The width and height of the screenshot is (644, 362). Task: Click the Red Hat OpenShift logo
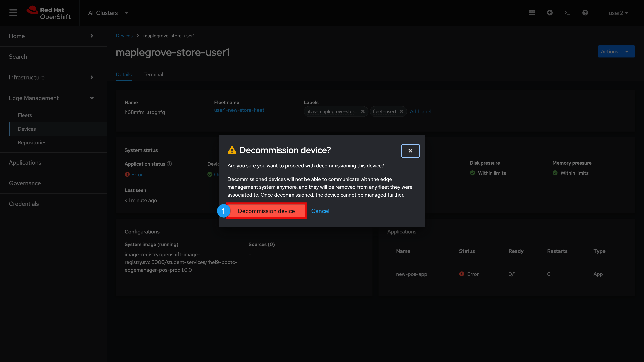(49, 13)
